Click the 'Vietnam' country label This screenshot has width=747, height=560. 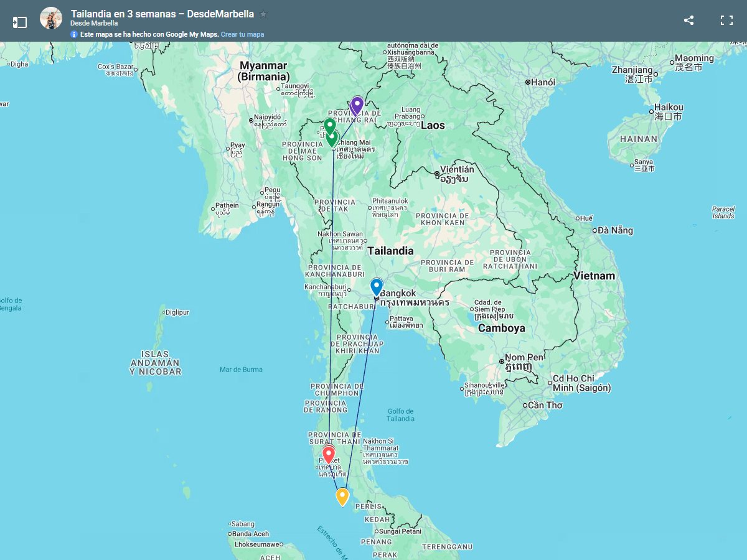pyautogui.click(x=594, y=276)
